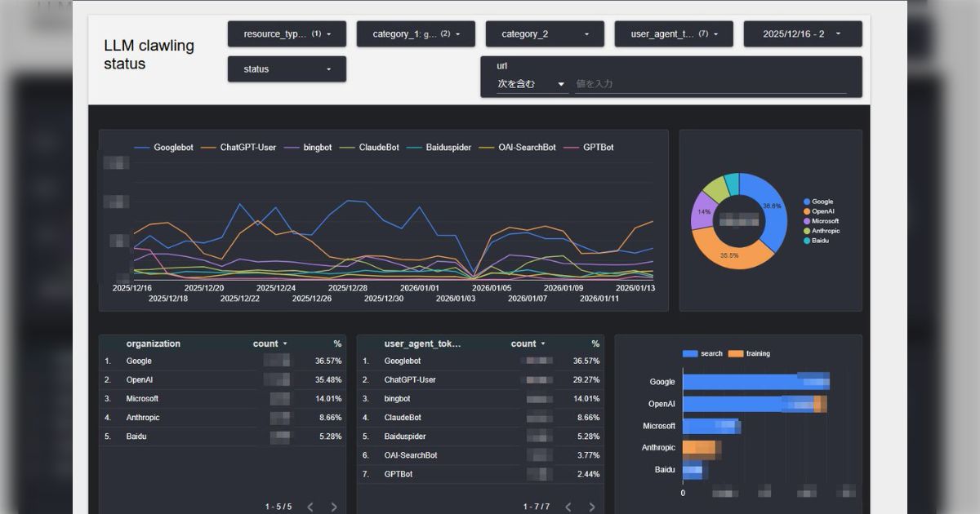Go to previous page of user agent table
This screenshot has width=980, height=514.
[568, 507]
